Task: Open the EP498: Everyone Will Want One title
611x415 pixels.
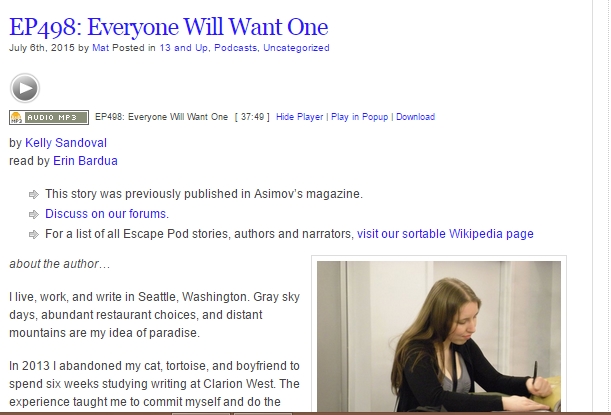Action: point(169,27)
